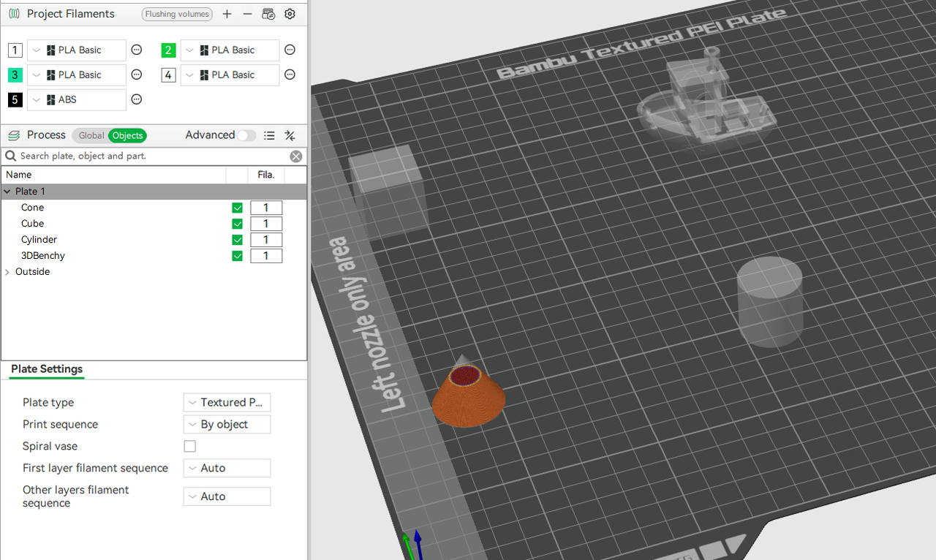Click filament 5 black color swatch
This screenshot has width=936, height=560.
coord(15,99)
